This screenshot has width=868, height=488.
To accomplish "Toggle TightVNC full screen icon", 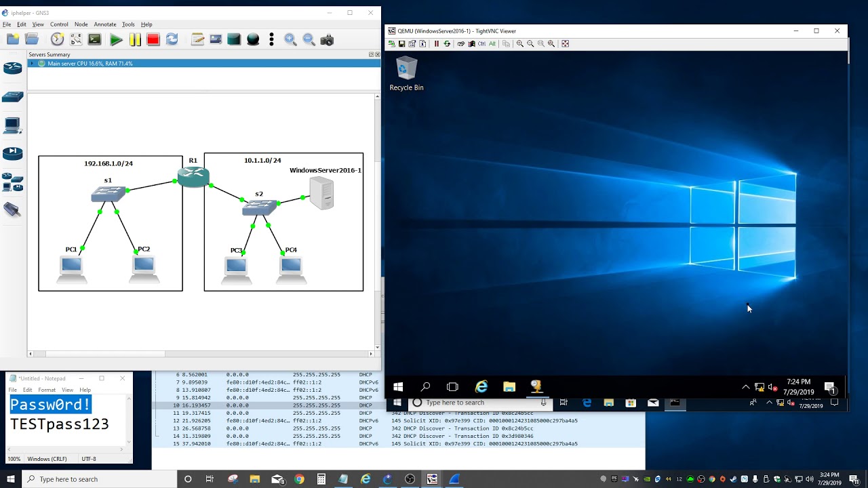I will click(565, 43).
